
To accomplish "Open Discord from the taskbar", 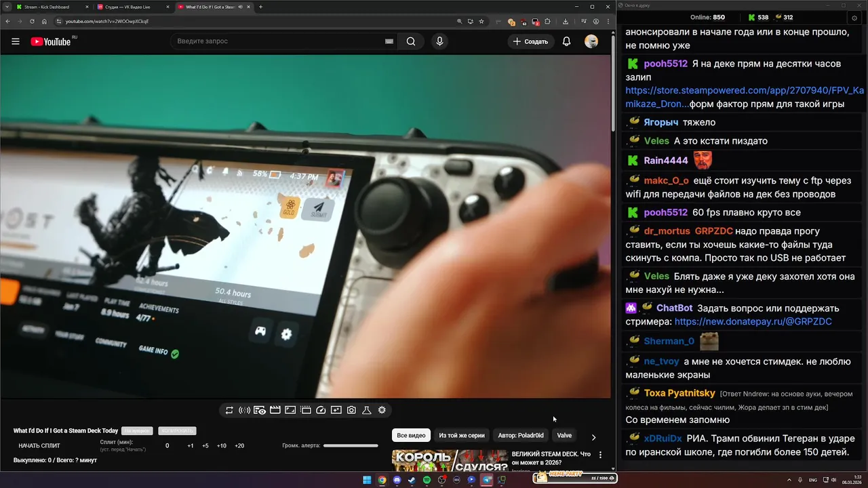I will 397,480.
